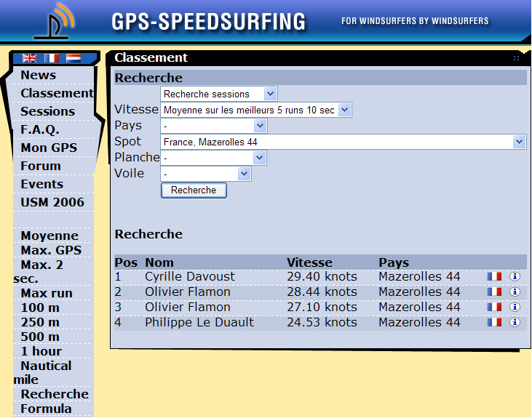Switch language with the French flag in sidebar
Image resolution: width=532 pixels, height=418 pixels.
[52, 58]
